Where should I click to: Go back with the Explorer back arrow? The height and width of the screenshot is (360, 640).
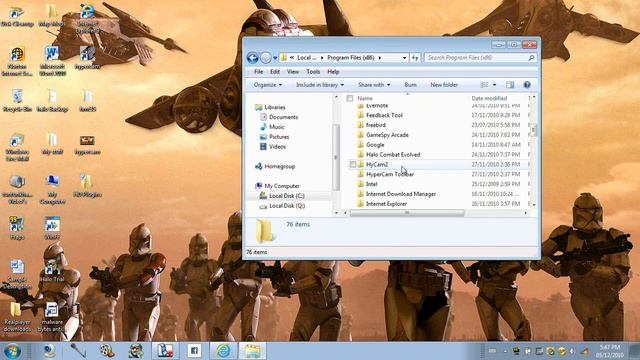click(252, 58)
